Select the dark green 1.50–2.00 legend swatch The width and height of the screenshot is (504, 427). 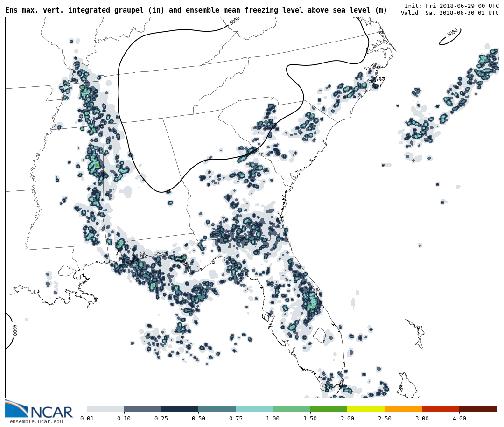coord(329,409)
